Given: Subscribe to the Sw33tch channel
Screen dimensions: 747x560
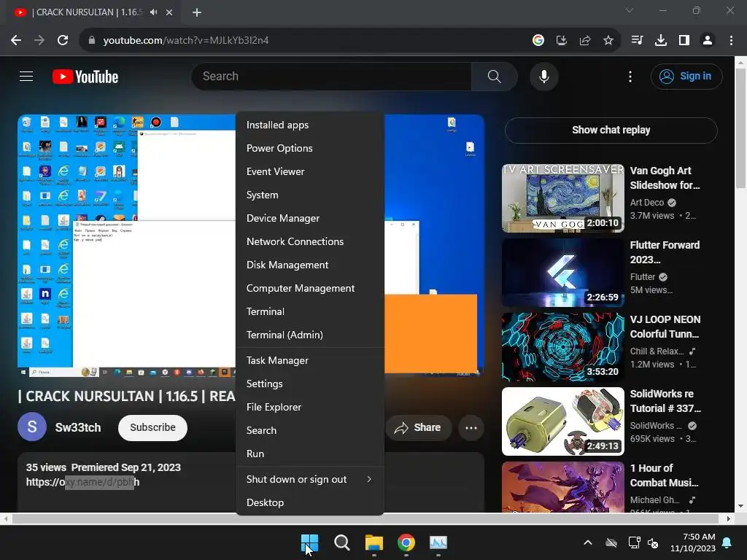Looking at the screenshot, I should pos(152,427).
